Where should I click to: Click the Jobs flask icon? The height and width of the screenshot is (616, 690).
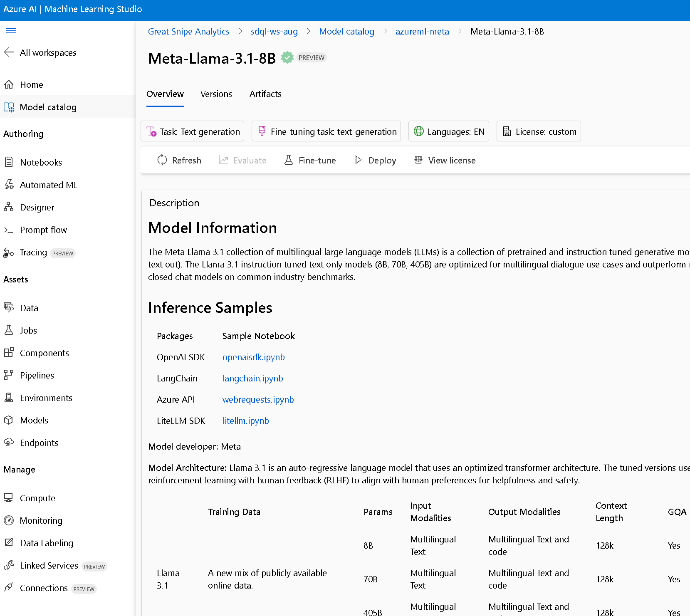pos(9,330)
